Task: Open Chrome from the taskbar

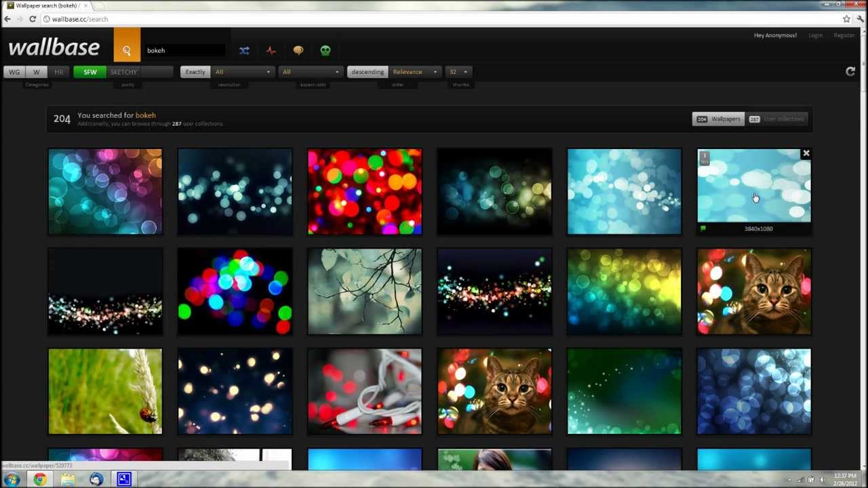Action: pos(40,480)
